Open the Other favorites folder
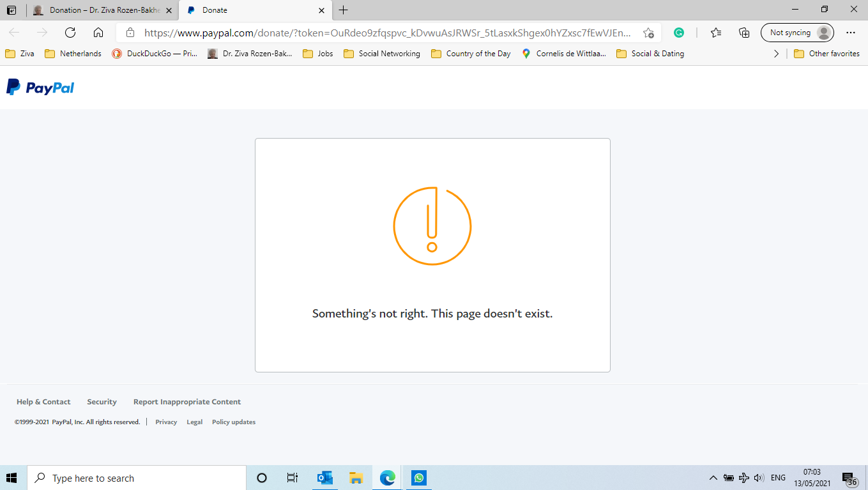This screenshot has width=868, height=490. click(x=827, y=54)
